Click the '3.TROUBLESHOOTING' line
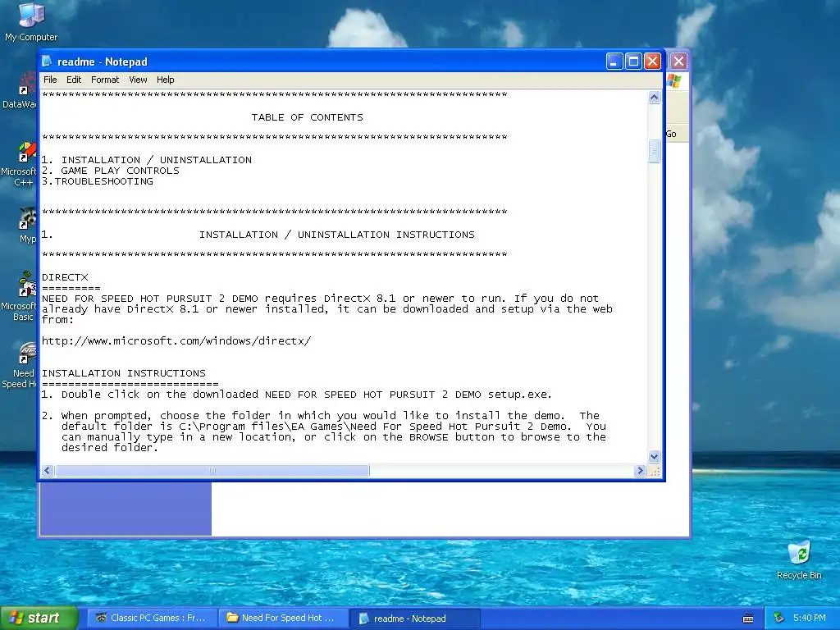The height and width of the screenshot is (630, 840). [x=98, y=181]
